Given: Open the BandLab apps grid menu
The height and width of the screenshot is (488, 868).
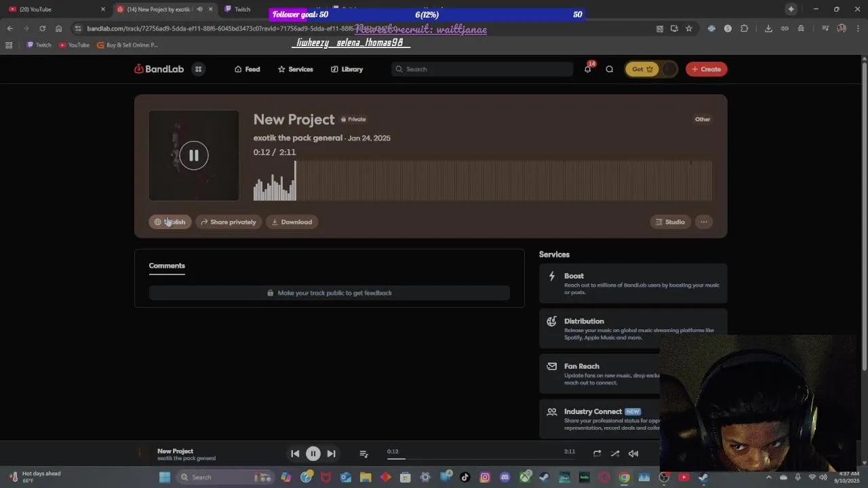Looking at the screenshot, I should click(x=198, y=69).
